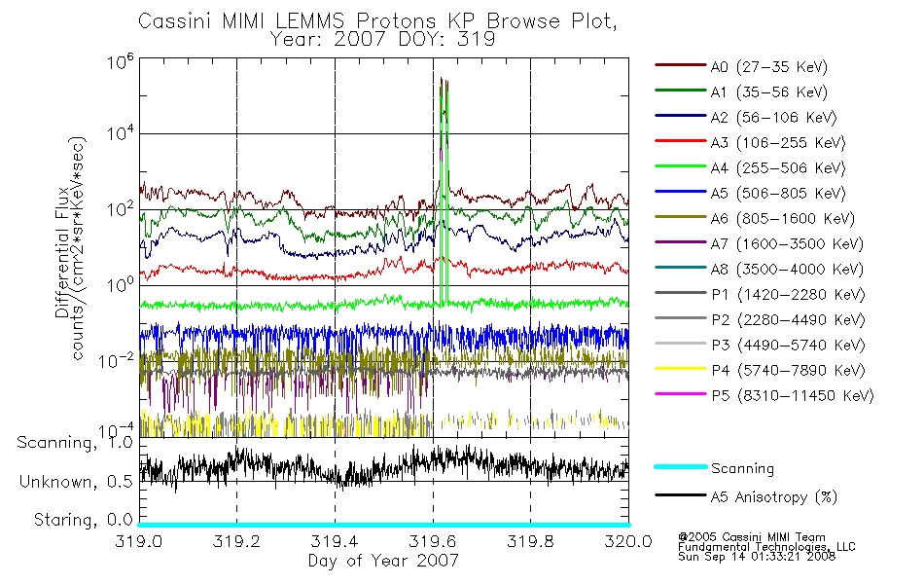Click the 10^4 y-axis tick label
Image resolution: width=924 pixels, height=584 pixels.
121,133
